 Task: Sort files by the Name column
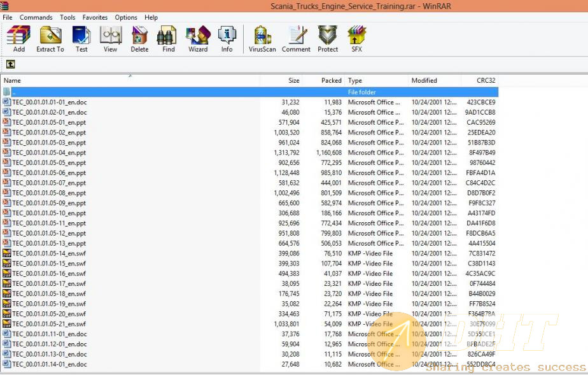(130, 81)
